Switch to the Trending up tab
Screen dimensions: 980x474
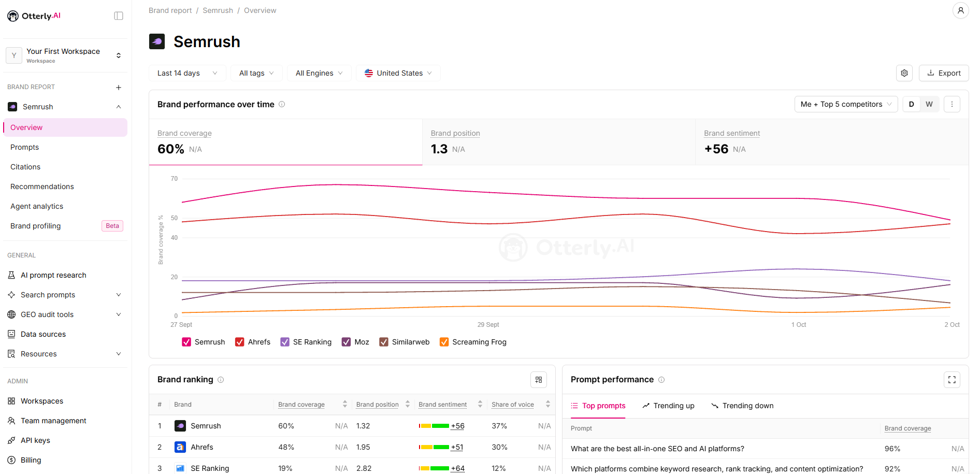668,406
